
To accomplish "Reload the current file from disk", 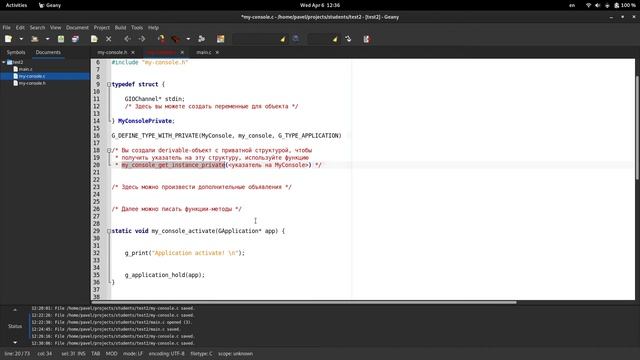I will 94,39.
